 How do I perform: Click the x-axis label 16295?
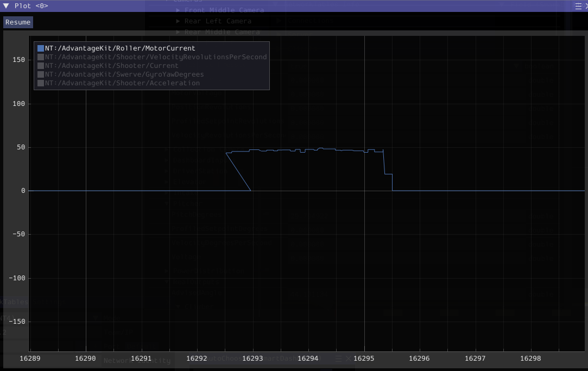[x=364, y=359]
